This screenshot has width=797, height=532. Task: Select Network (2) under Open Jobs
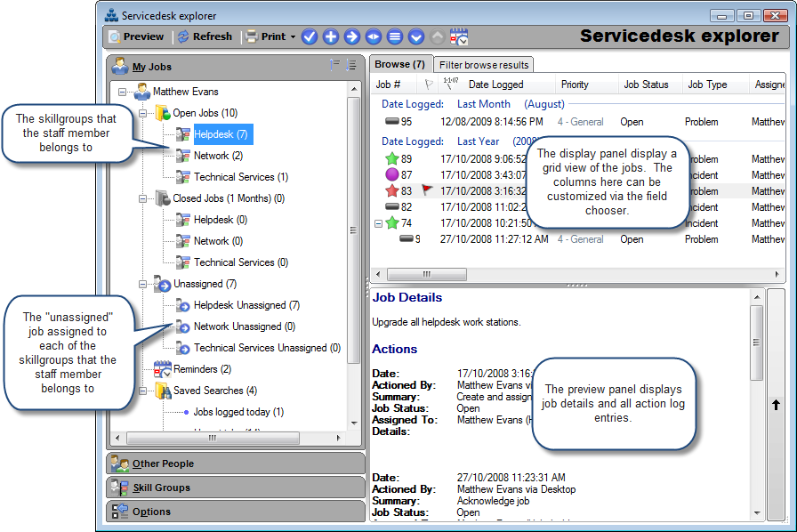point(218,156)
